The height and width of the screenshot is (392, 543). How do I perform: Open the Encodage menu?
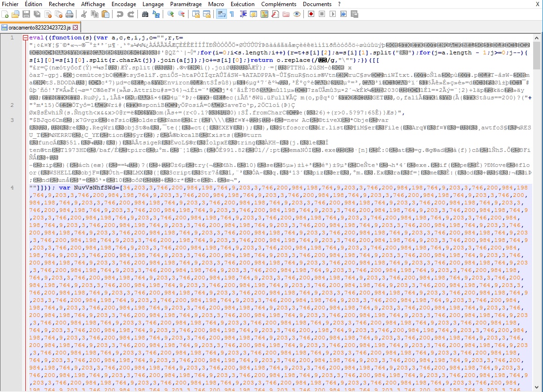tap(124, 4)
